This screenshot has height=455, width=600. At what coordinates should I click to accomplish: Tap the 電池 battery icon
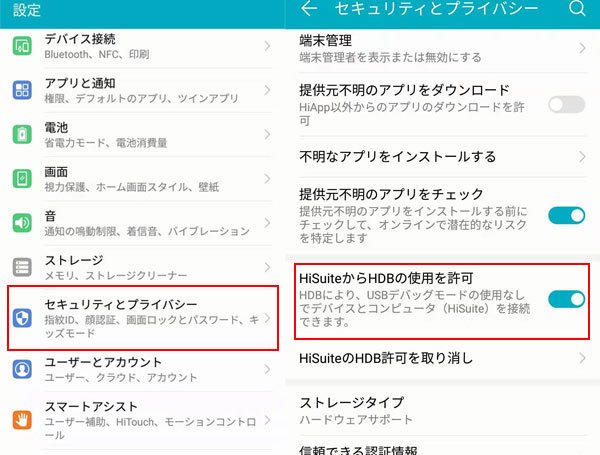click(22, 134)
